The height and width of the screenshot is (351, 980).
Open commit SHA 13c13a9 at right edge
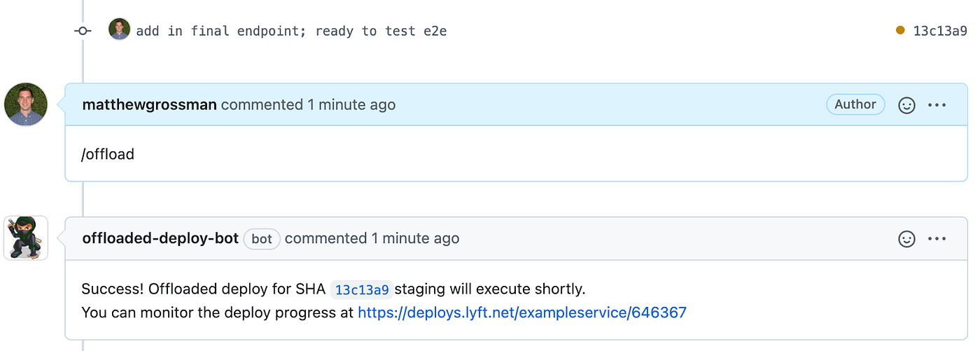940,30
